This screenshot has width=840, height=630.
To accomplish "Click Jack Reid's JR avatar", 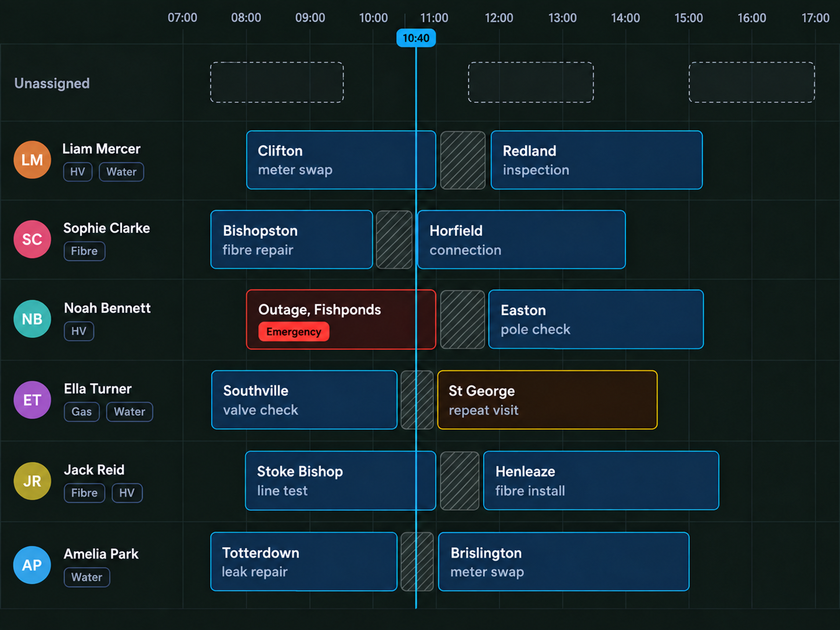I will tap(32, 481).
